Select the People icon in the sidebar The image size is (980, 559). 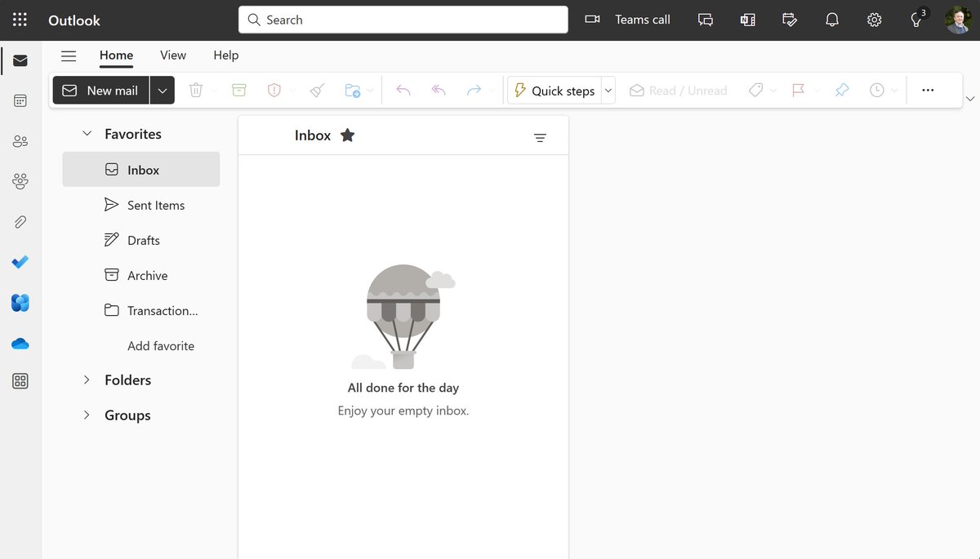tap(20, 140)
